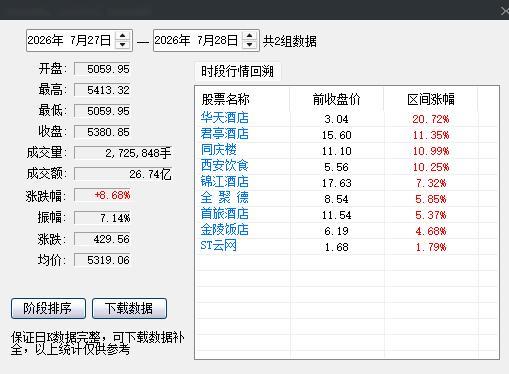Click the 开盘 value 5059.95
Screen dimensions: 509x374
[102, 69]
